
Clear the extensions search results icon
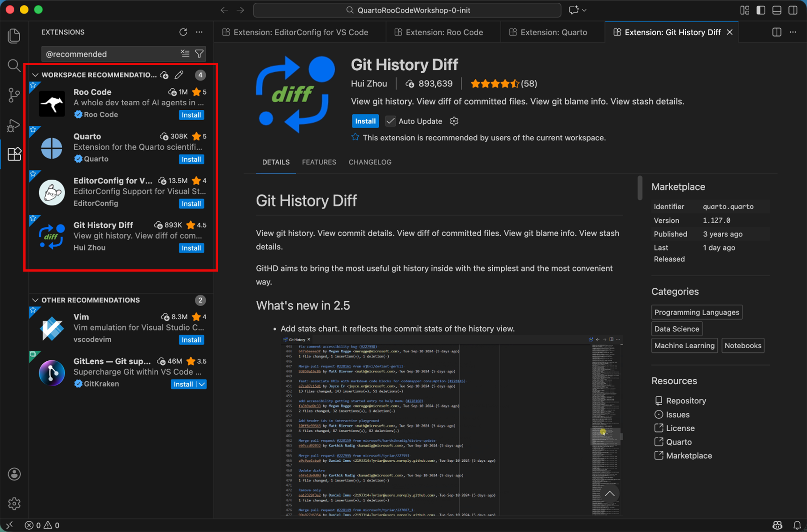pos(185,54)
